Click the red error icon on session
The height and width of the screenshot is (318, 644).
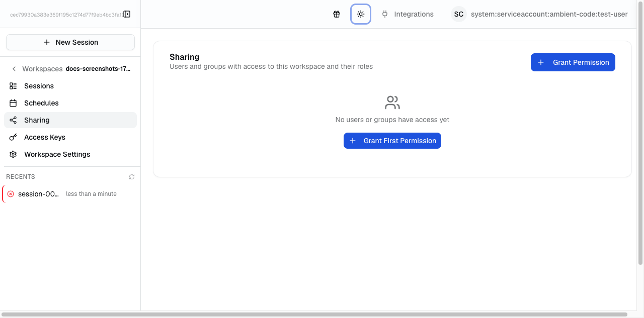point(11,194)
